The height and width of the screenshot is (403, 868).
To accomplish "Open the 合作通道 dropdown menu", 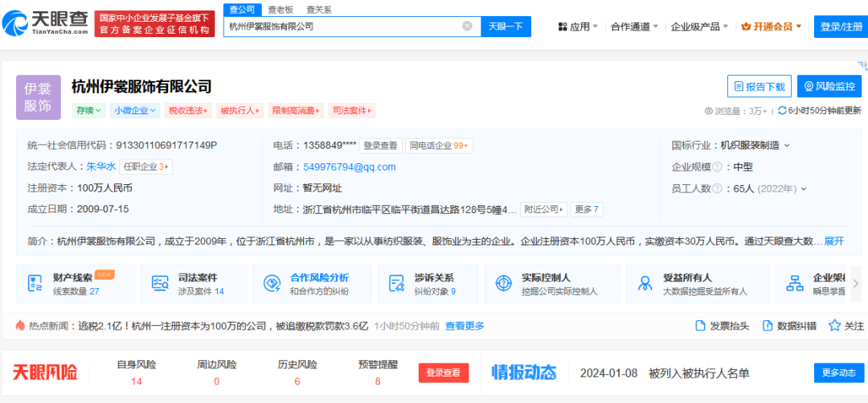I will coord(634,27).
